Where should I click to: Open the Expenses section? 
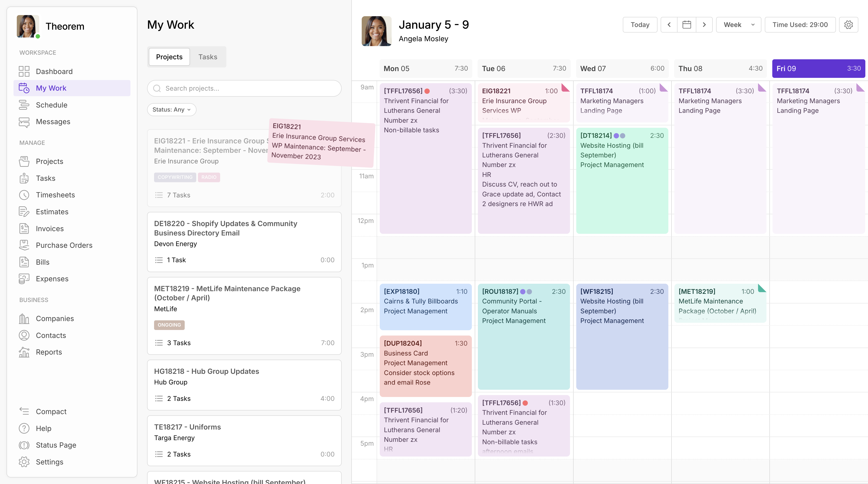(52, 279)
